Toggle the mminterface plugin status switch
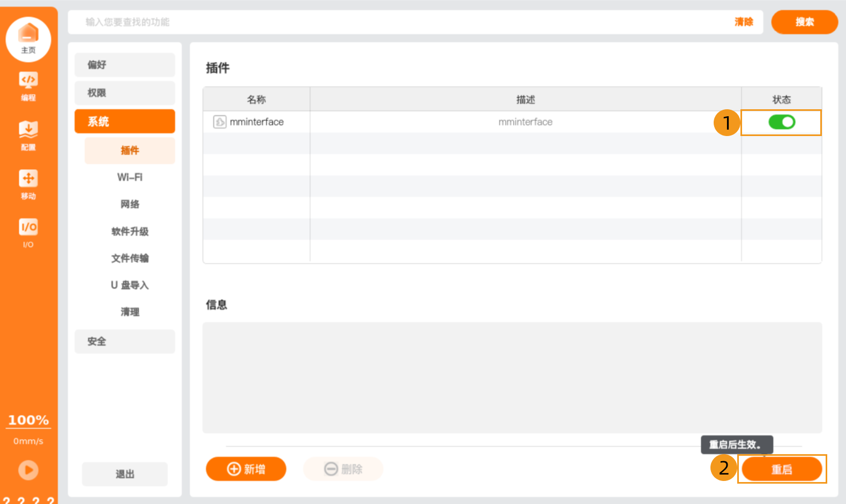 point(781,122)
